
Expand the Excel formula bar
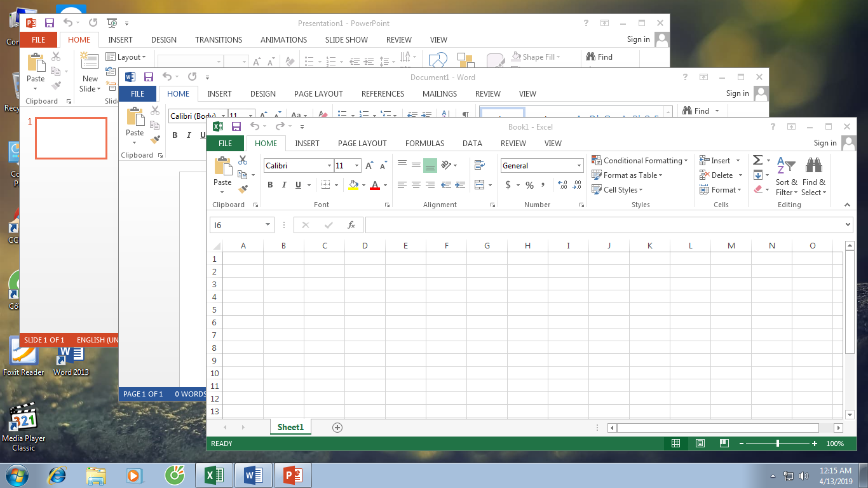(848, 225)
